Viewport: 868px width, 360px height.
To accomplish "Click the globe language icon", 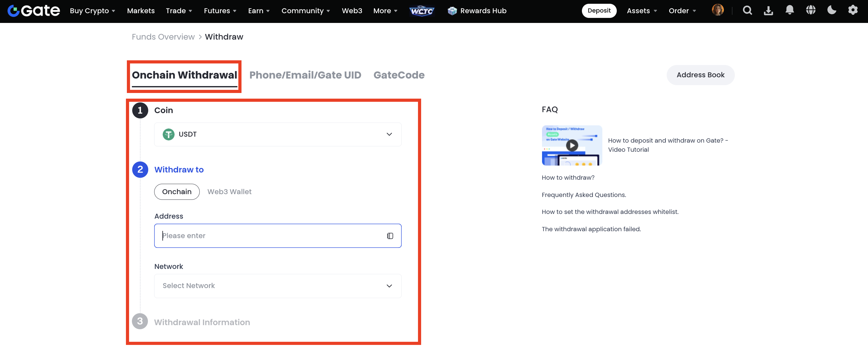I will [x=811, y=10].
